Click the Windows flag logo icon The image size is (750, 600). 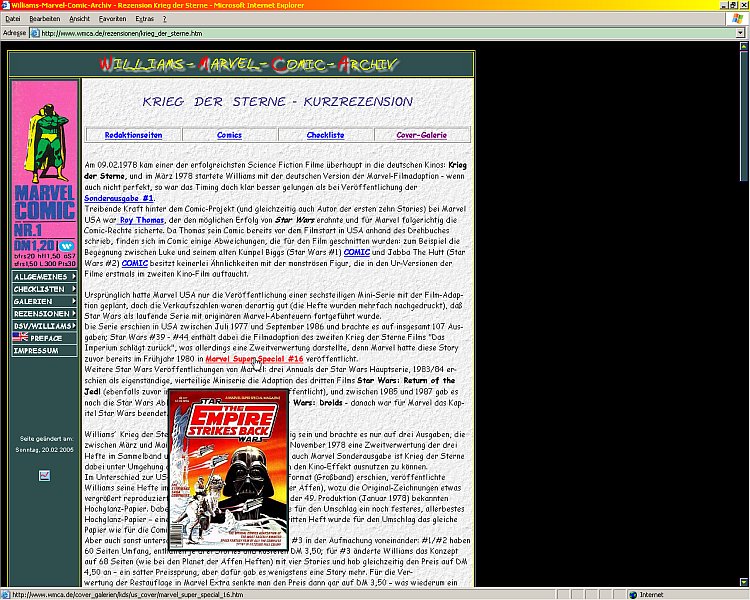coord(737,19)
